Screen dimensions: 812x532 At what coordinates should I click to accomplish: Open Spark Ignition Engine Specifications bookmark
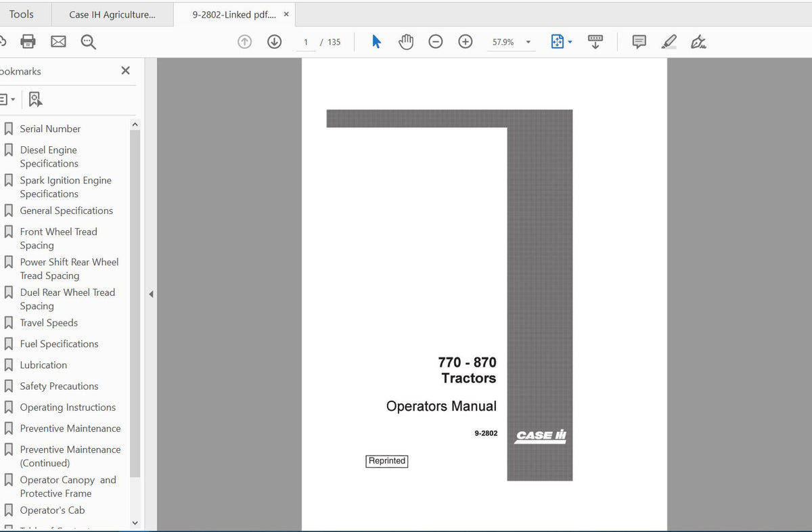coord(66,187)
